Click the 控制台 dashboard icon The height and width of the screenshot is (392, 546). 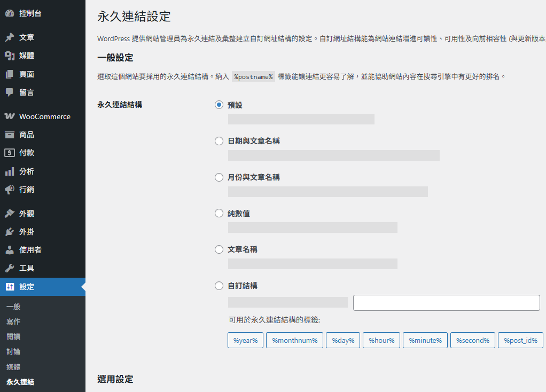tap(10, 13)
